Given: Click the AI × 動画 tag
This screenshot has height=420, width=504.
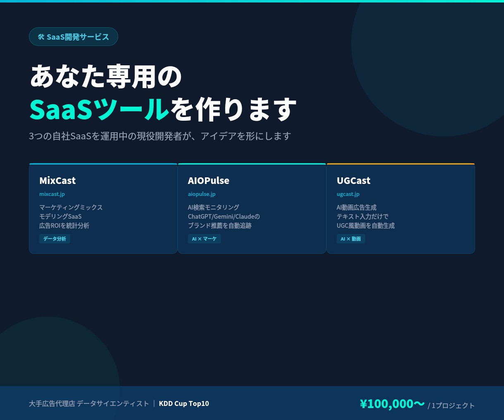Looking at the screenshot, I should [x=351, y=239].
